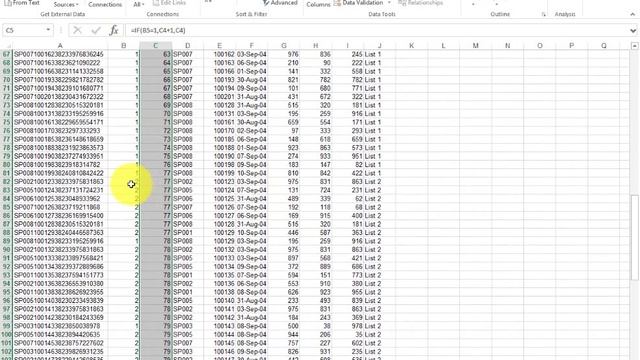Image resolution: width=640 pixels, height=360 pixels.
Task: Click order number 100199
Action: tap(219, 173)
